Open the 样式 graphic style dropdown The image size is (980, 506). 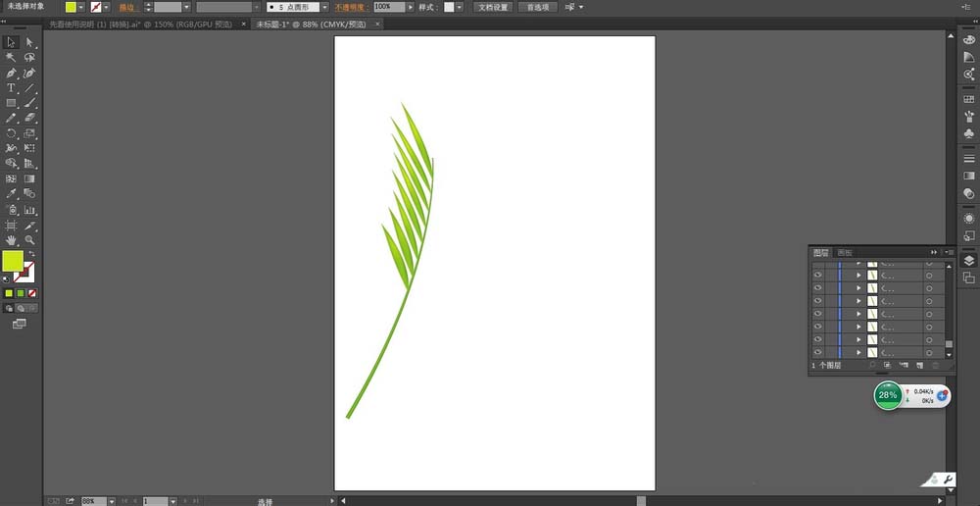point(460,7)
